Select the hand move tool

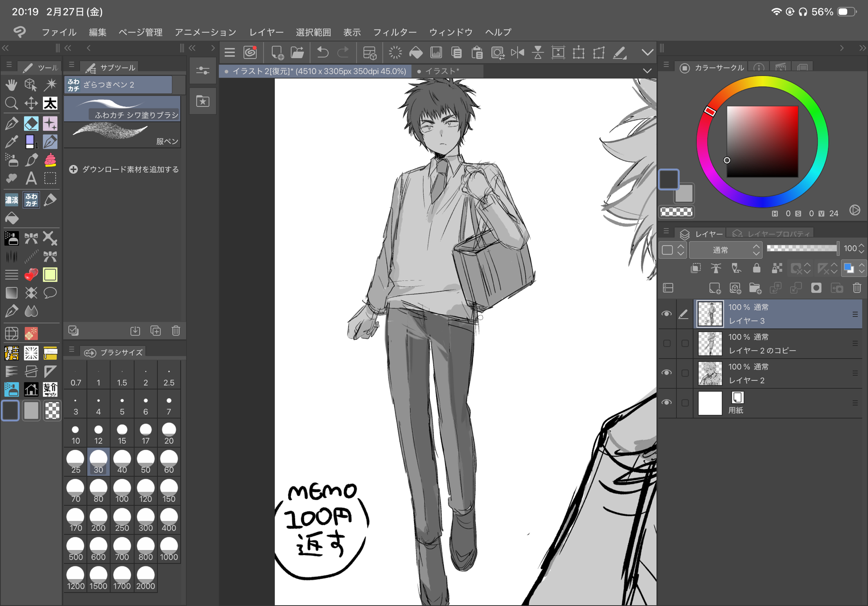(x=11, y=85)
